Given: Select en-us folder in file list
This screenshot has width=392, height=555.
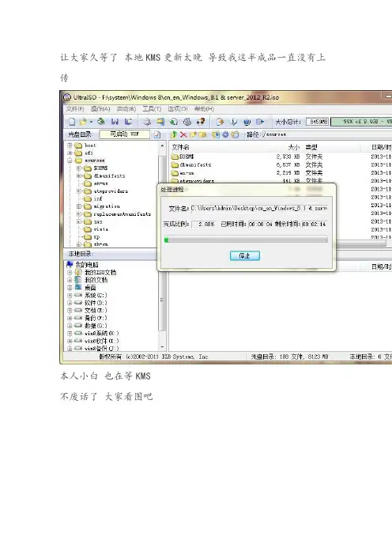Looking at the screenshot, I should [183, 172].
